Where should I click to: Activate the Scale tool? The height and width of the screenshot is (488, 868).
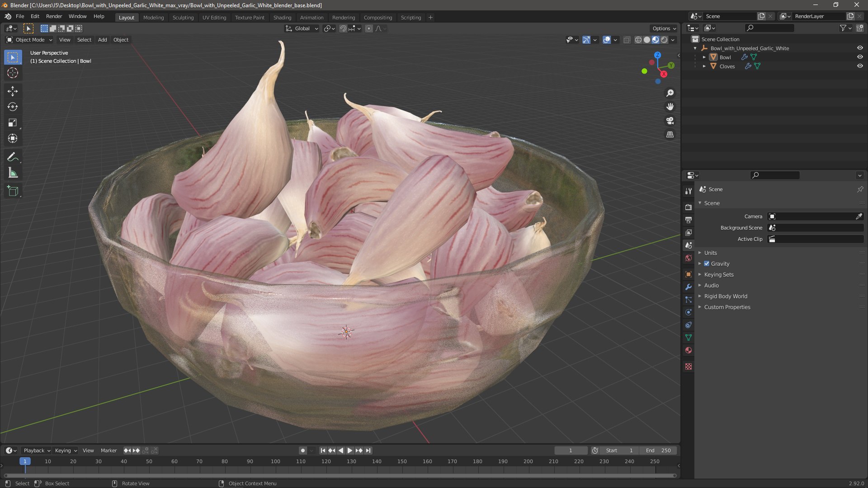[x=13, y=123]
